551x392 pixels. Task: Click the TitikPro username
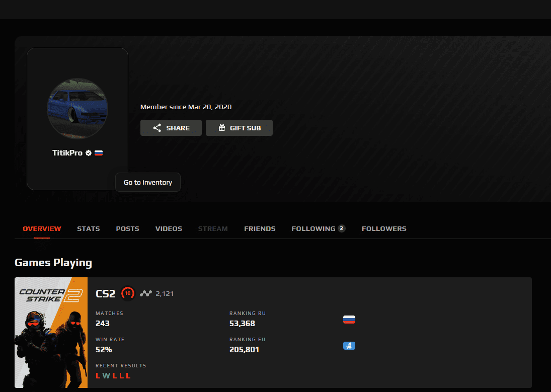[x=67, y=153]
